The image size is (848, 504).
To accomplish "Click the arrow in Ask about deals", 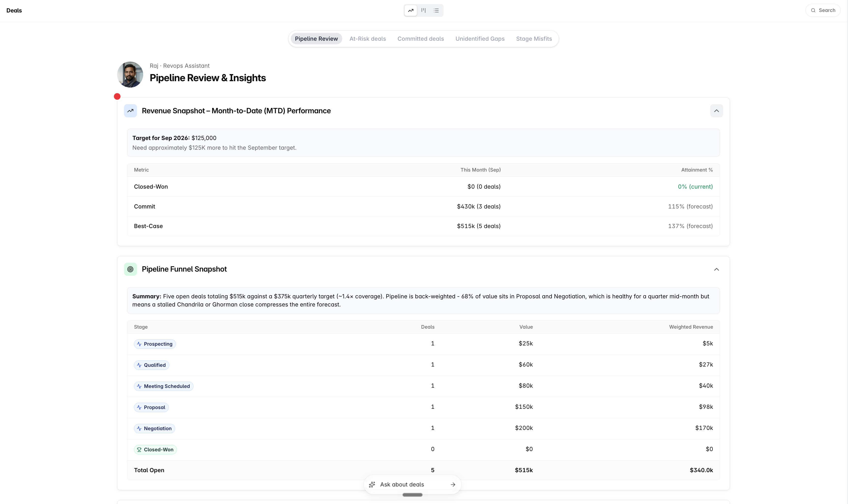I will click(453, 485).
